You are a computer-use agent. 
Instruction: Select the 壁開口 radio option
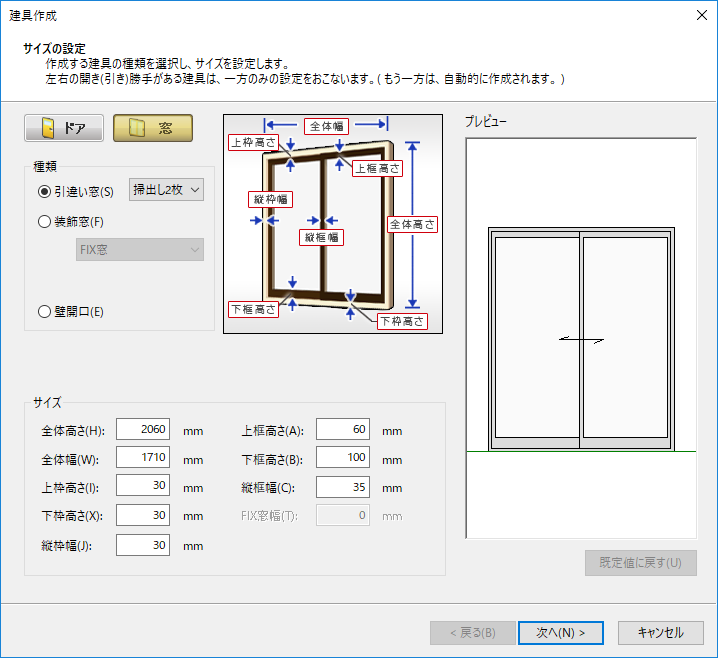tap(44, 311)
